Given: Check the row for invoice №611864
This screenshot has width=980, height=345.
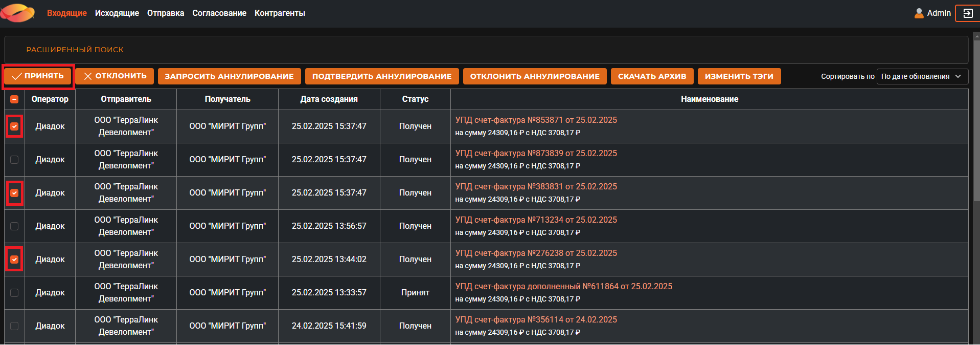Looking at the screenshot, I should click(14, 293).
